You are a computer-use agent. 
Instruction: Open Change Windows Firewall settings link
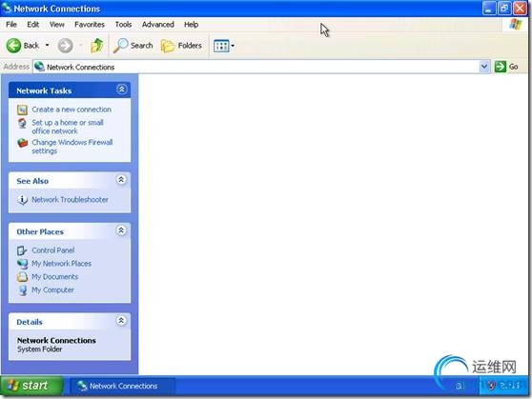[72, 147]
